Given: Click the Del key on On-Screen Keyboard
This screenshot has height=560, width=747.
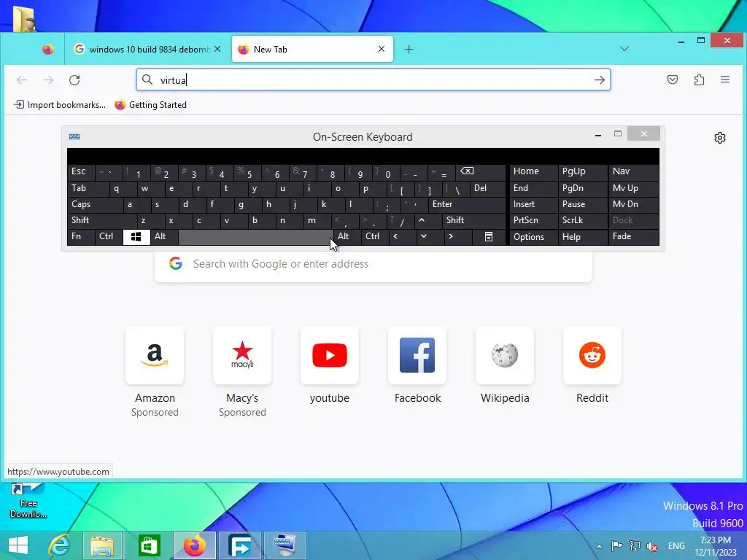Looking at the screenshot, I should pos(487,189).
